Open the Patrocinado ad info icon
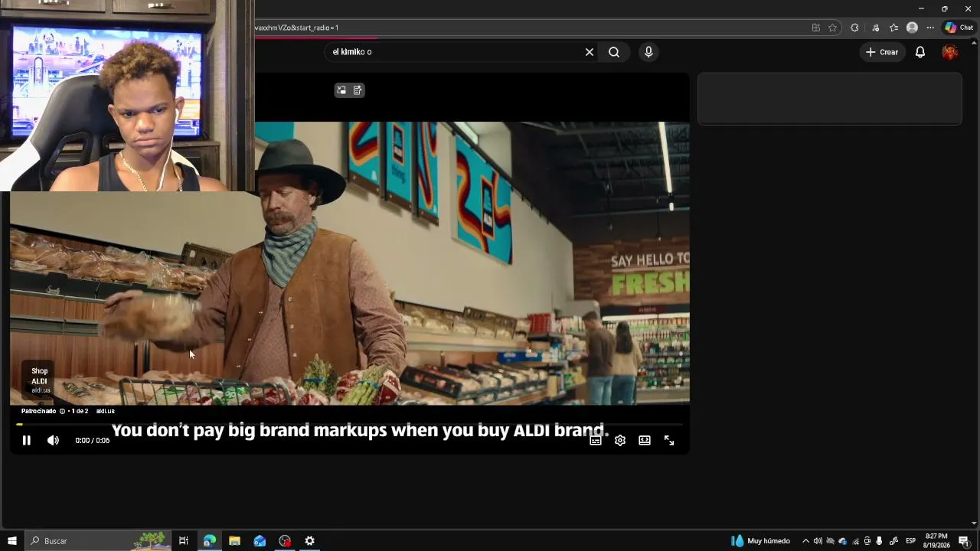This screenshot has height=551, width=980. click(62, 411)
